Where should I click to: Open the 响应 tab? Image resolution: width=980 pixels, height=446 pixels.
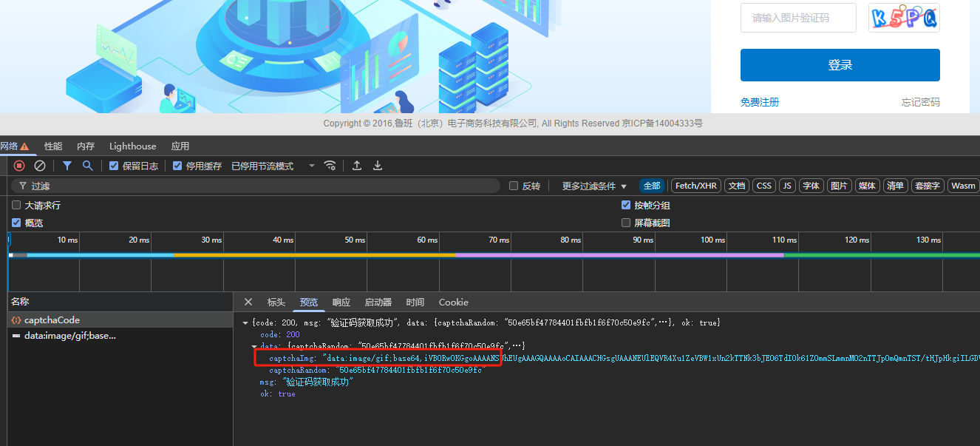click(x=341, y=302)
